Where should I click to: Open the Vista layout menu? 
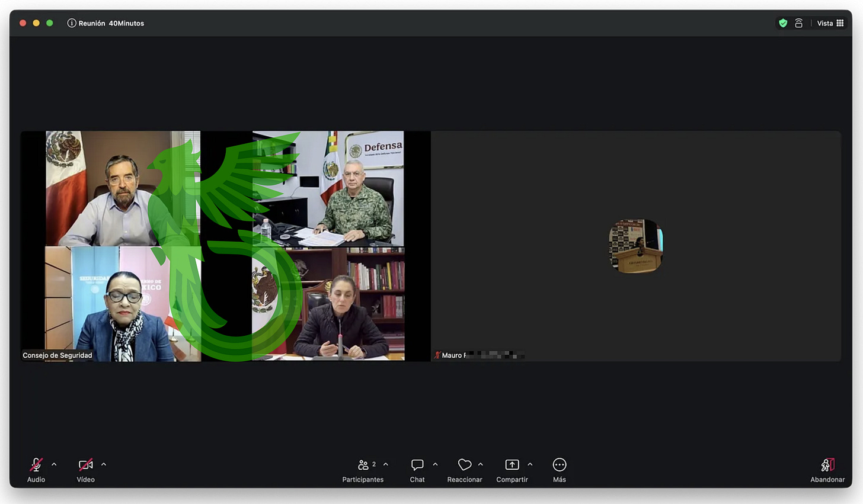(x=830, y=23)
